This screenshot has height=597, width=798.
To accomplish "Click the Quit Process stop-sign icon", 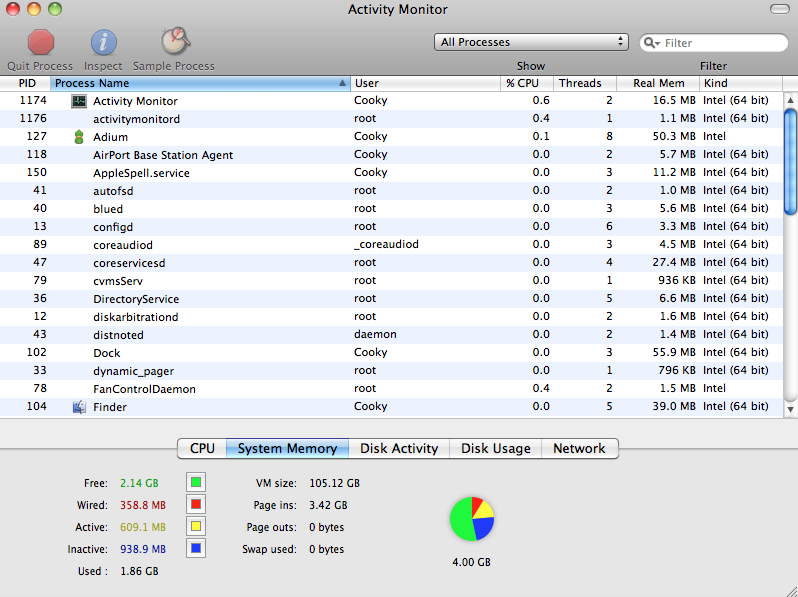I will [41, 42].
